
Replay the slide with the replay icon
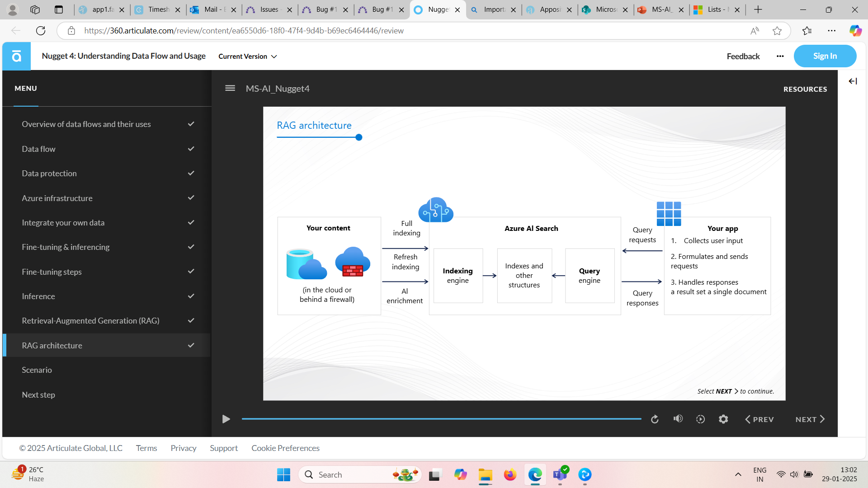(655, 419)
